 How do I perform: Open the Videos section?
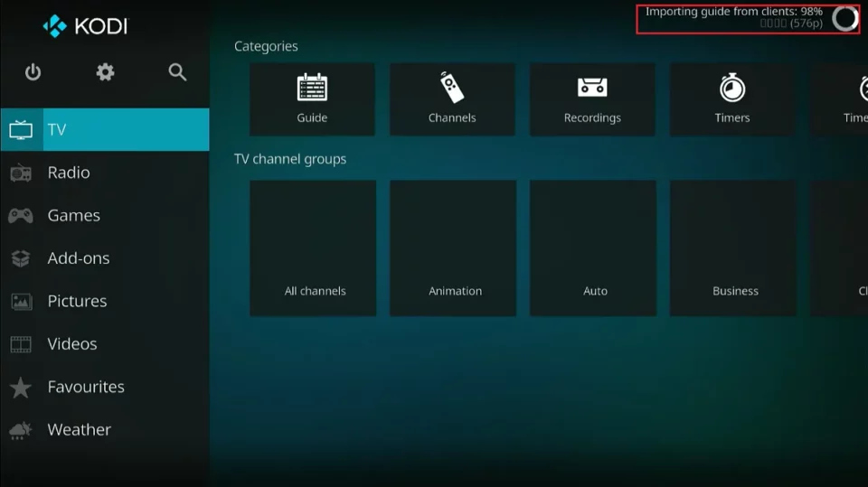coord(105,344)
